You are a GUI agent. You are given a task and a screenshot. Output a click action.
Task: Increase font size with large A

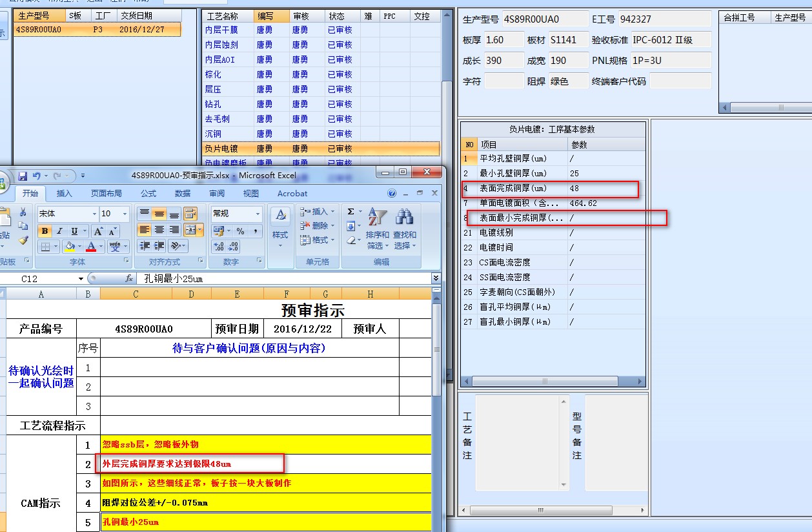click(x=97, y=231)
